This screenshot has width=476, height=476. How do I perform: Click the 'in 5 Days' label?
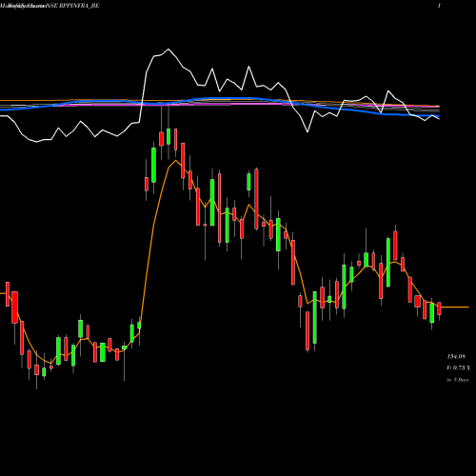pyautogui.click(x=457, y=380)
